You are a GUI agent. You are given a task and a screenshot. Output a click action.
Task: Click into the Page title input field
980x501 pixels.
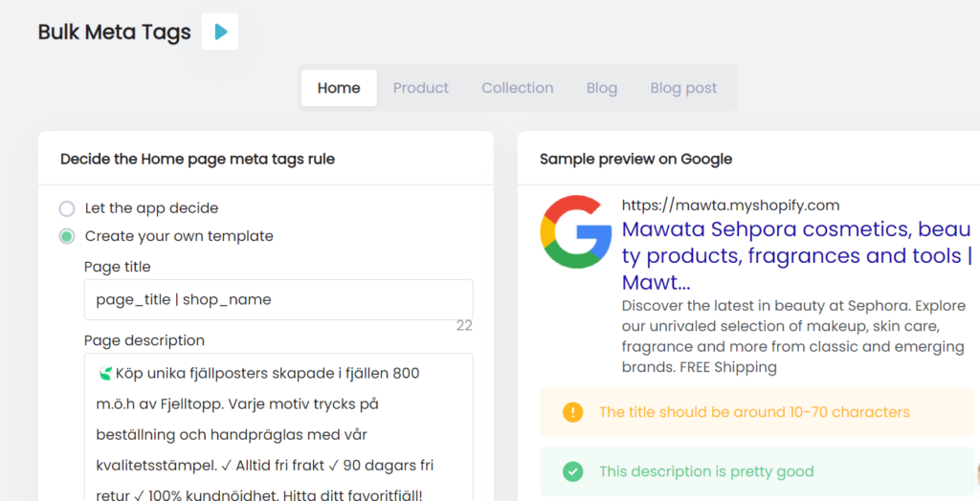(x=278, y=300)
